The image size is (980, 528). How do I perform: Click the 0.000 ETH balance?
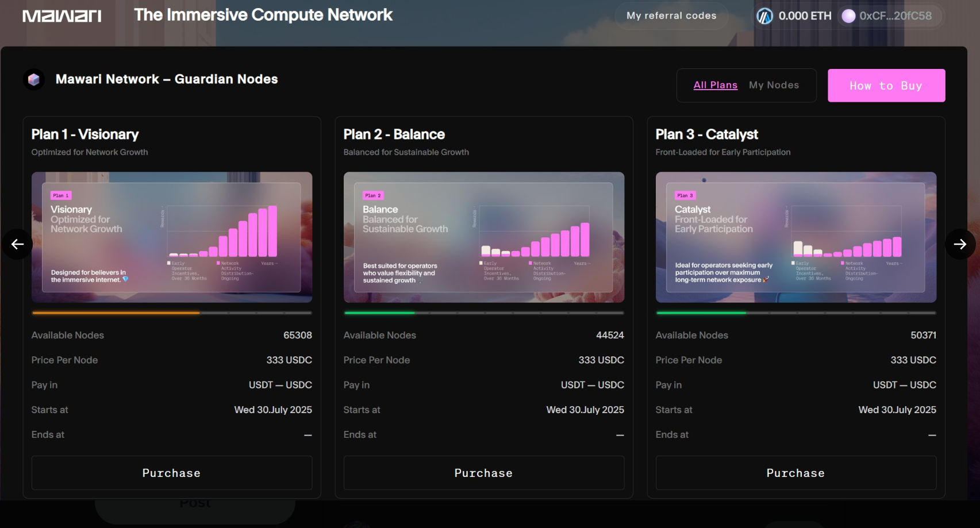point(805,16)
